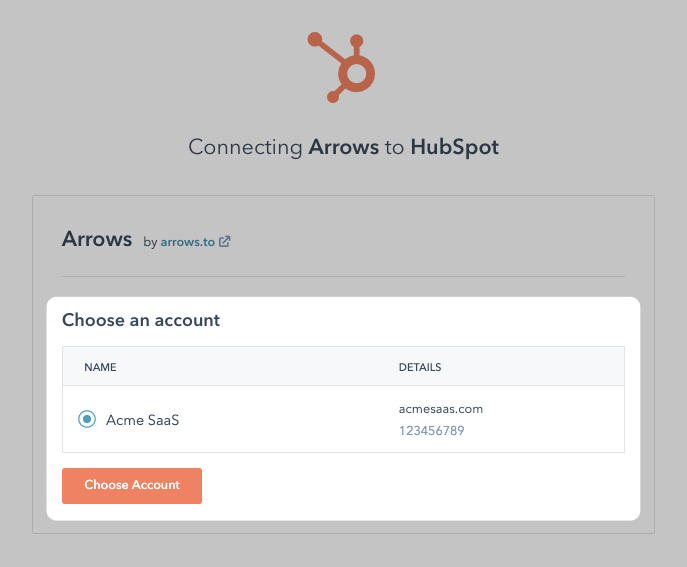Select the Acme SaaS radio button
Viewport: 687px width, 567px height.
click(87, 420)
